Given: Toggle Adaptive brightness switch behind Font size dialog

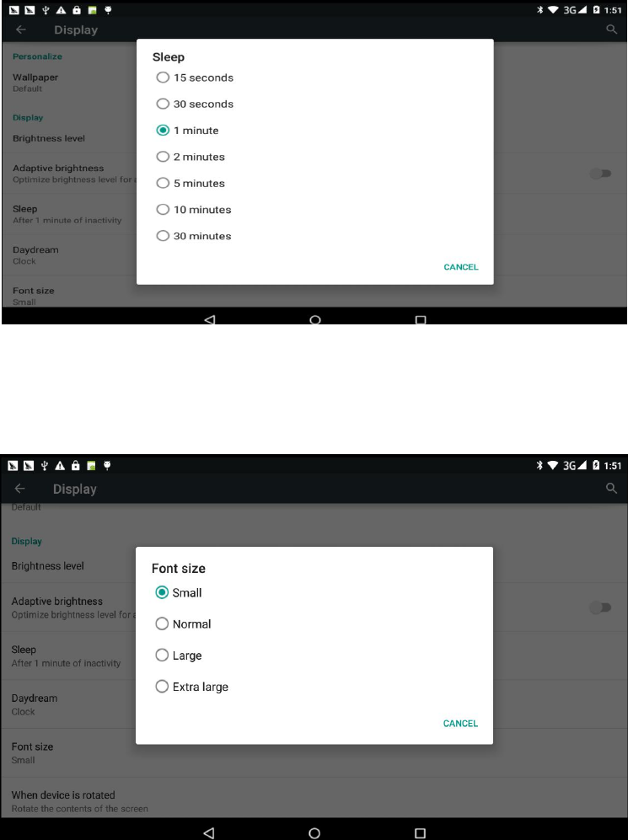Looking at the screenshot, I should [600, 607].
